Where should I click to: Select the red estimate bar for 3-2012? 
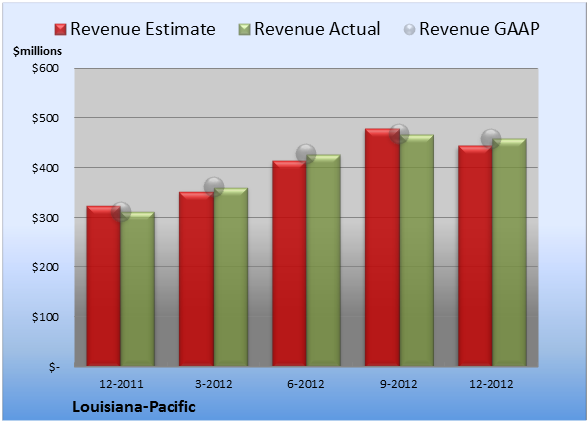pyautogui.click(x=196, y=279)
